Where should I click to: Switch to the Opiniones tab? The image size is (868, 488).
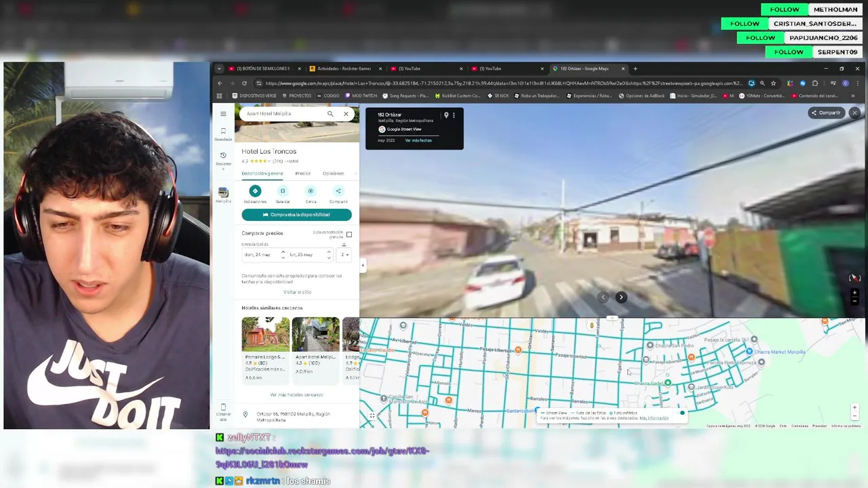(333, 174)
